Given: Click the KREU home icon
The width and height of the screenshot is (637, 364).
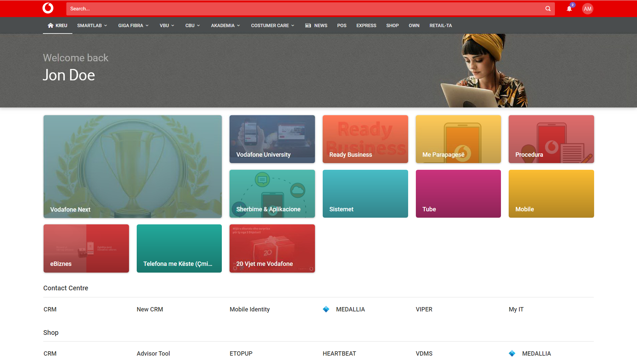Looking at the screenshot, I should [51, 25].
